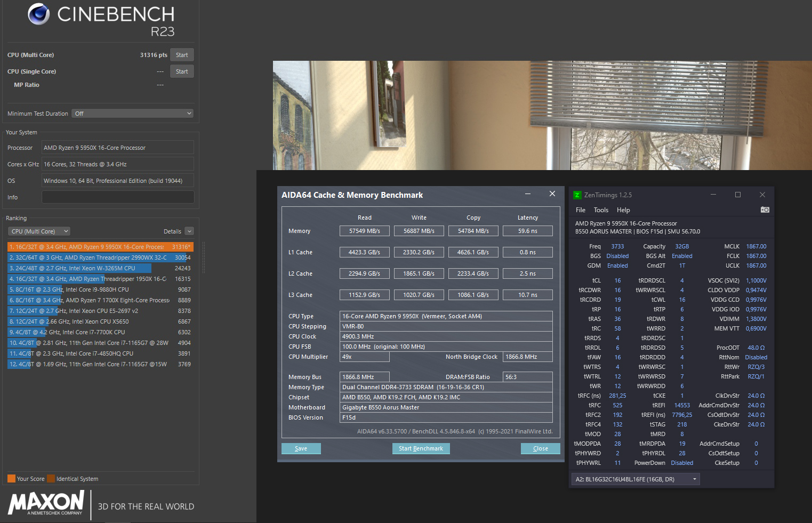Open the Tools menu in ZenTimings
The width and height of the screenshot is (812, 523).
601,210
